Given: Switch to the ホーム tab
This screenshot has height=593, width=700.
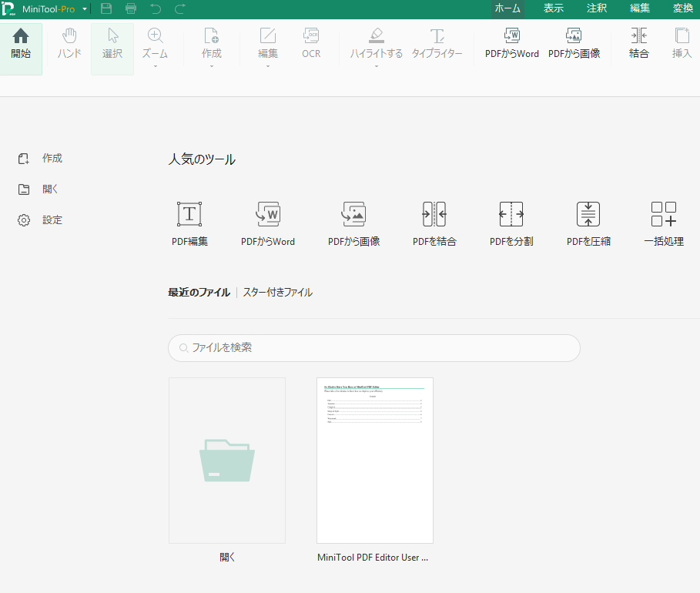Looking at the screenshot, I should 507,8.
